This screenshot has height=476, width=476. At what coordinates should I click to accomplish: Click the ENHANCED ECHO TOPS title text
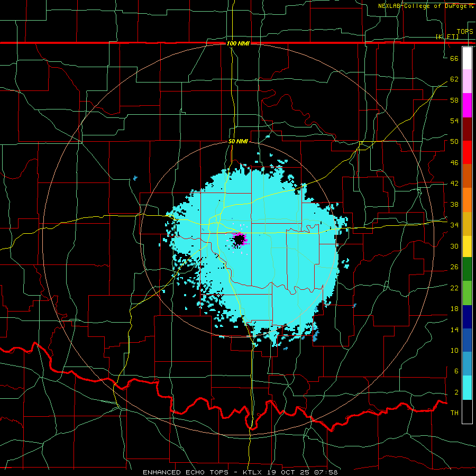click(x=186, y=472)
